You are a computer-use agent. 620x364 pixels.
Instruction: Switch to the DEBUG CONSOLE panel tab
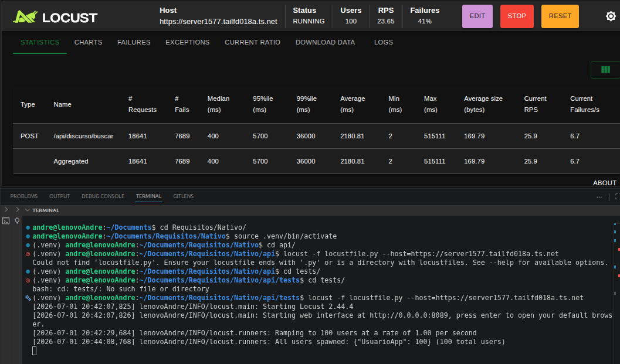(103, 196)
